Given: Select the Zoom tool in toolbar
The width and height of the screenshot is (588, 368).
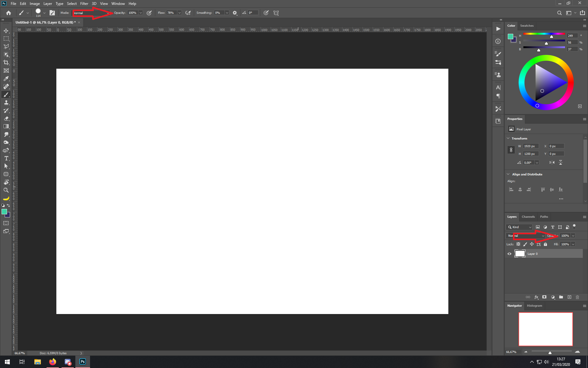Looking at the screenshot, I should click(x=6, y=190).
